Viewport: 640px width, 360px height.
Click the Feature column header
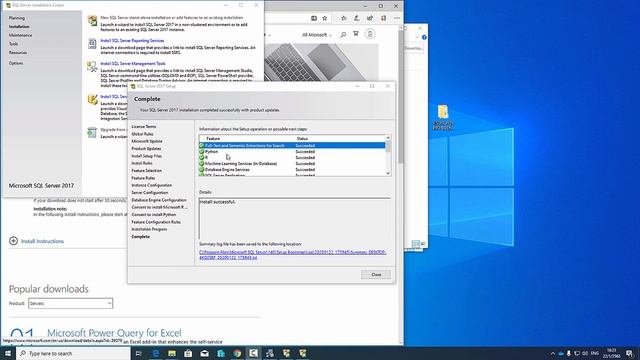[213, 139]
